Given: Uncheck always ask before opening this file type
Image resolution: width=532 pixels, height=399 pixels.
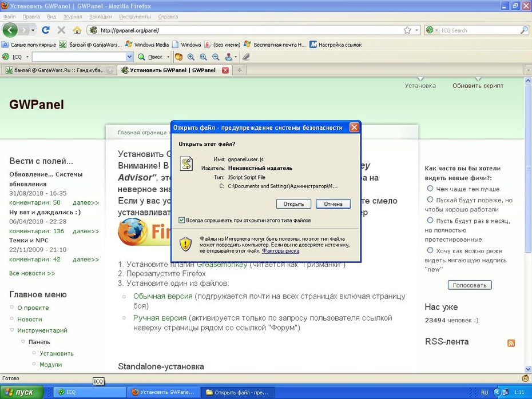Looking at the screenshot, I should tap(181, 220).
